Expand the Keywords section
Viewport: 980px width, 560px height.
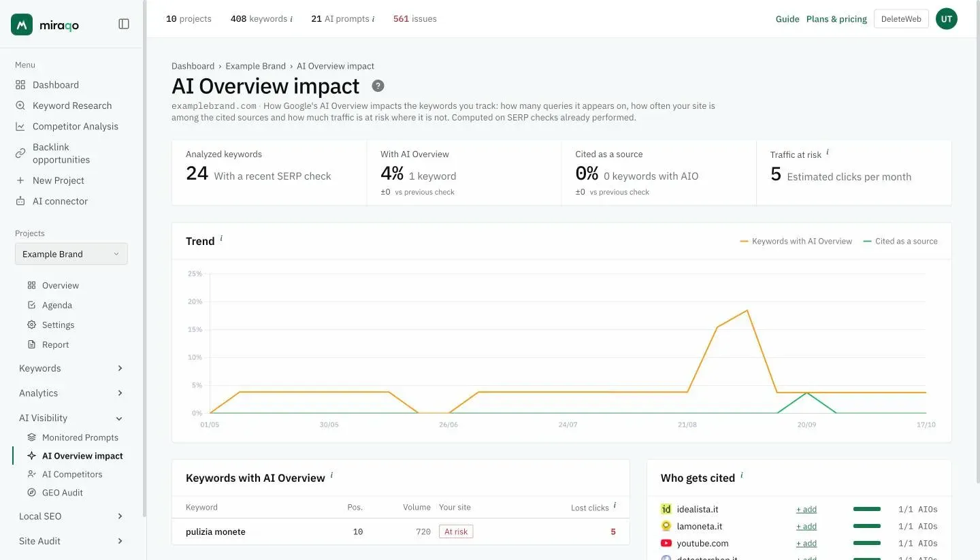click(71, 368)
